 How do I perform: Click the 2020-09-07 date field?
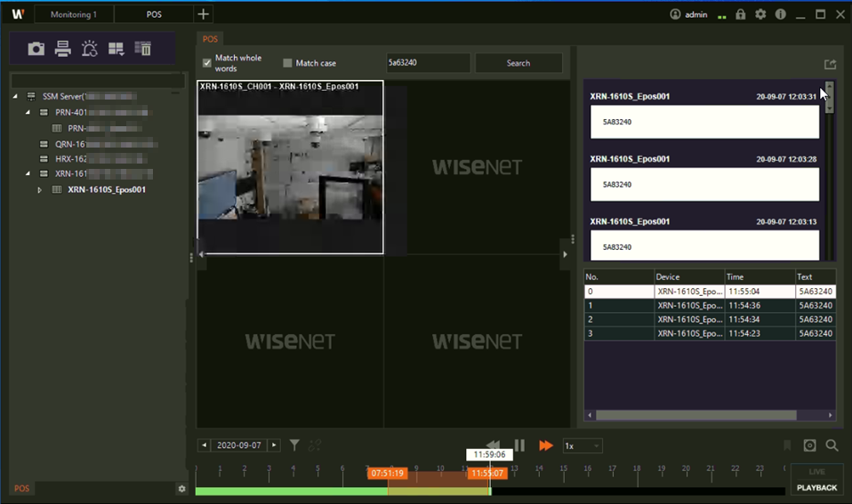coord(239,445)
